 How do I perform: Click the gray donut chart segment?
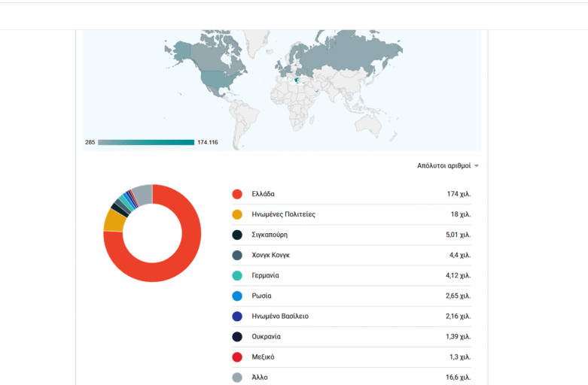pyautogui.click(x=142, y=193)
